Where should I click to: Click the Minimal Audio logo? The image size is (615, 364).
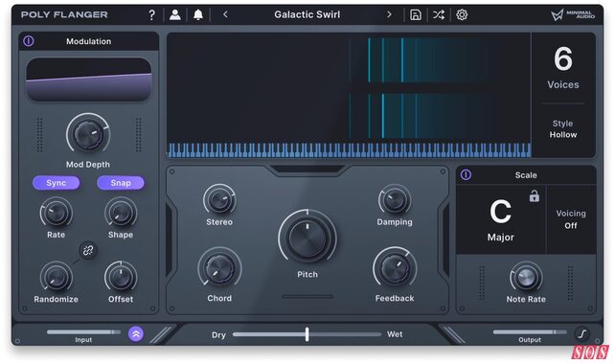point(573,15)
